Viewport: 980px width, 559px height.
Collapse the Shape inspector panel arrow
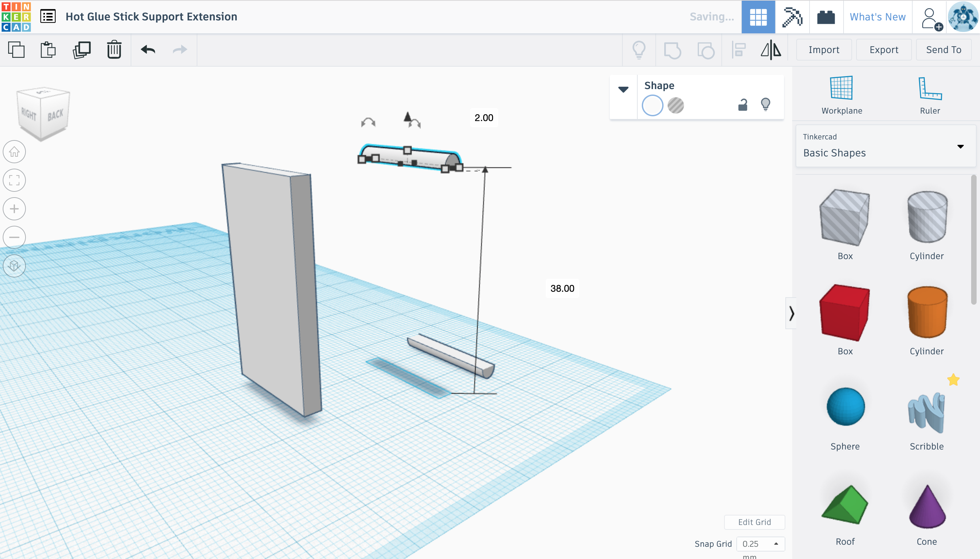point(623,90)
